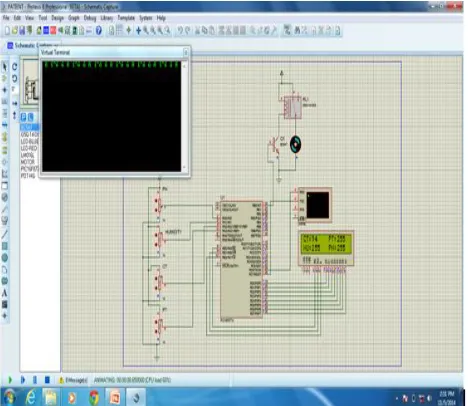Click the blue question-mark Help icon
Screen dimensions: 468x406
pos(99,31)
